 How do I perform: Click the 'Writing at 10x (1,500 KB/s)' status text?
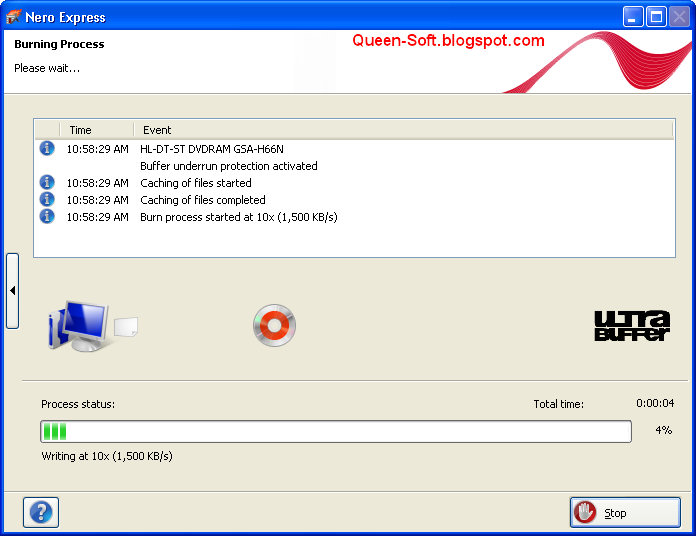tap(107, 456)
